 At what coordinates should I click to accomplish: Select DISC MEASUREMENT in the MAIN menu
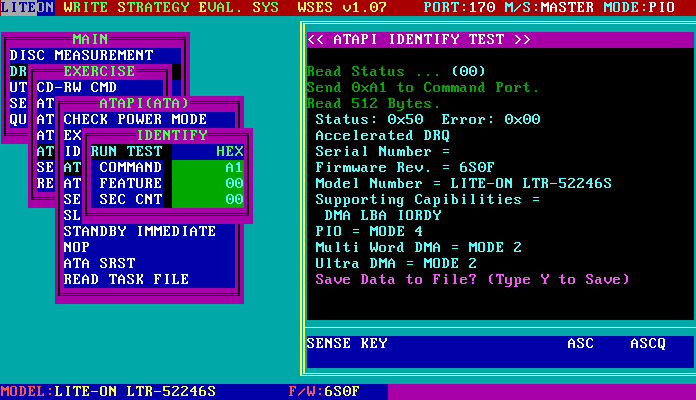(x=81, y=55)
